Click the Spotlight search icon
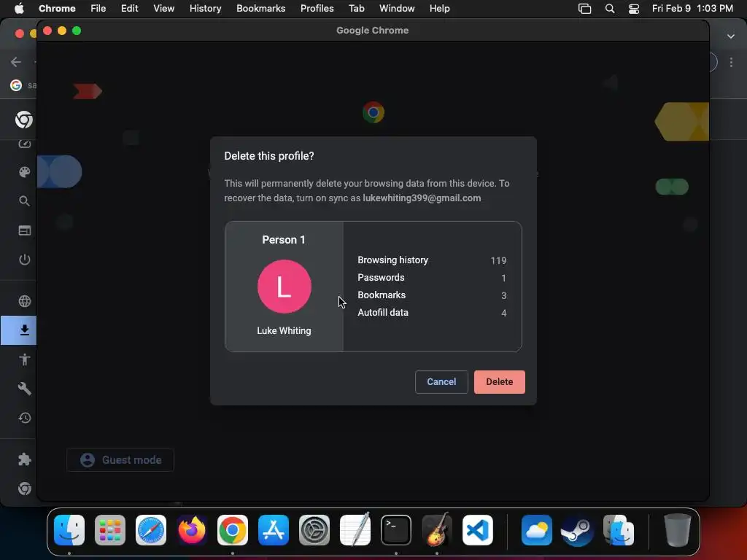Image resolution: width=747 pixels, height=560 pixels. click(x=609, y=9)
